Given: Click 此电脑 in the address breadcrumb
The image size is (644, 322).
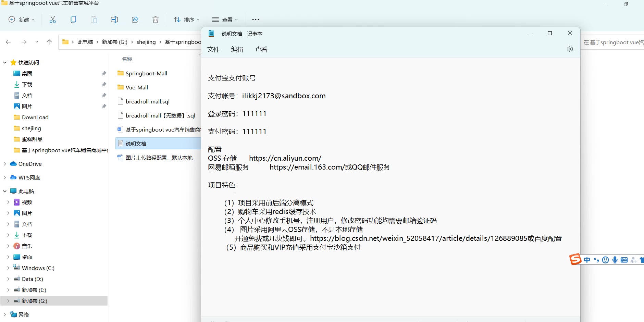Looking at the screenshot, I should tap(85, 42).
